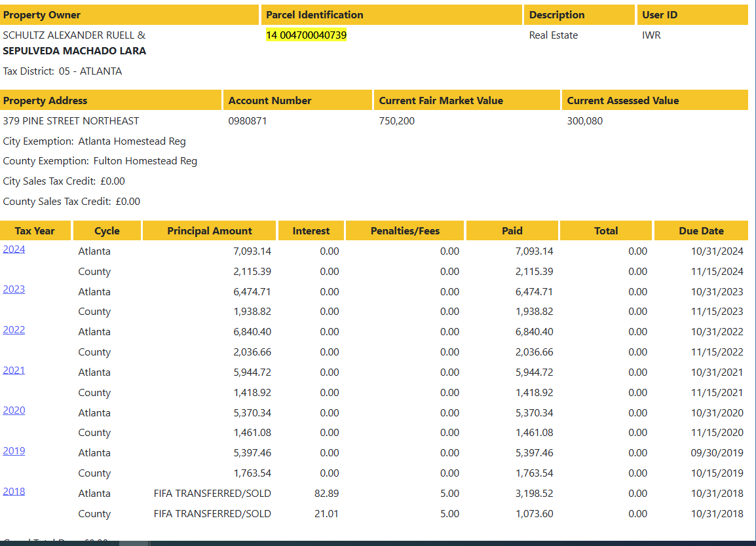The image size is (756, 546).
Task: Open the 2023 tax year link
Action: point(14,289)
